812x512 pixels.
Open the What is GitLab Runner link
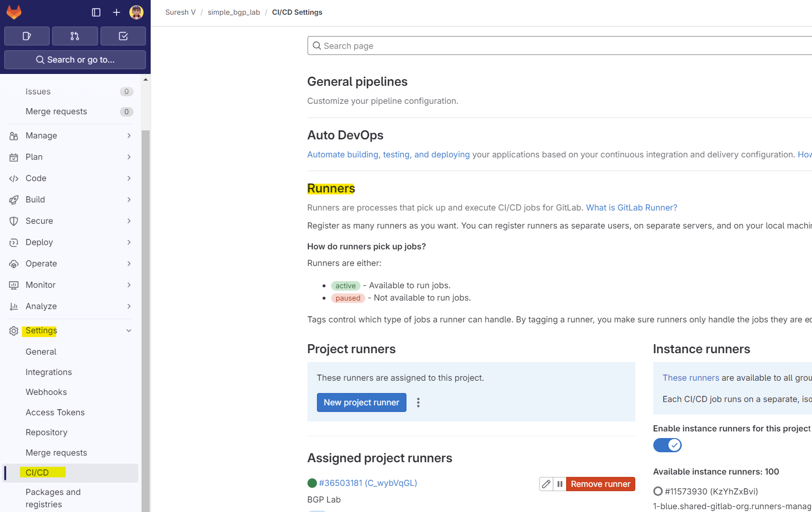[x=632, y=208]
